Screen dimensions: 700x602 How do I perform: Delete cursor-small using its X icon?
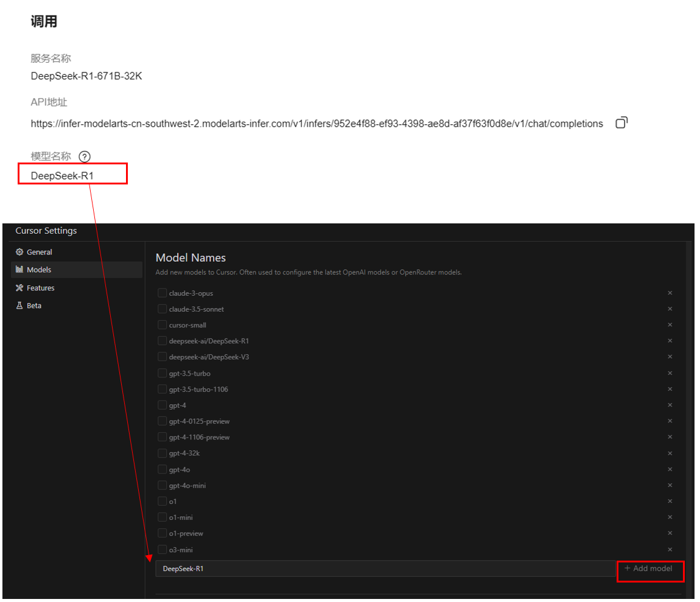pyautogui.click(x=670, y=324)
